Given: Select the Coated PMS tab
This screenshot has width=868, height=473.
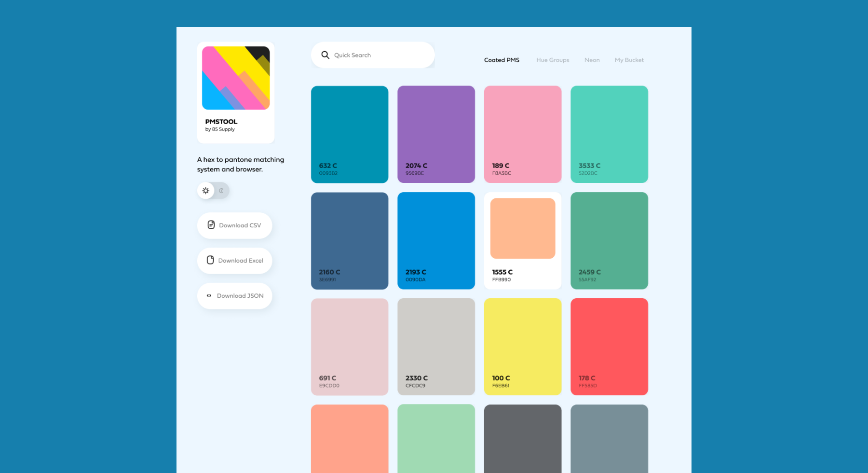Looking at the screenshot, I should (502, 60).
